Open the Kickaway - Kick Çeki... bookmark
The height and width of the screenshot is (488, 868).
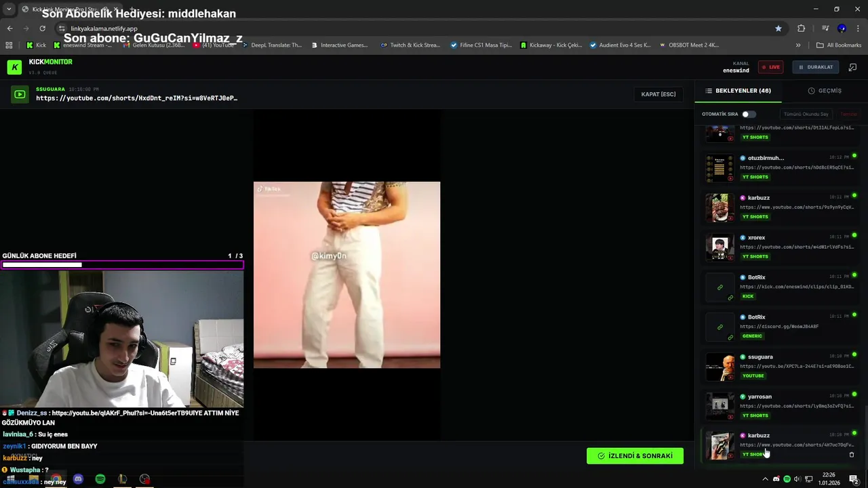click(551, 45)
